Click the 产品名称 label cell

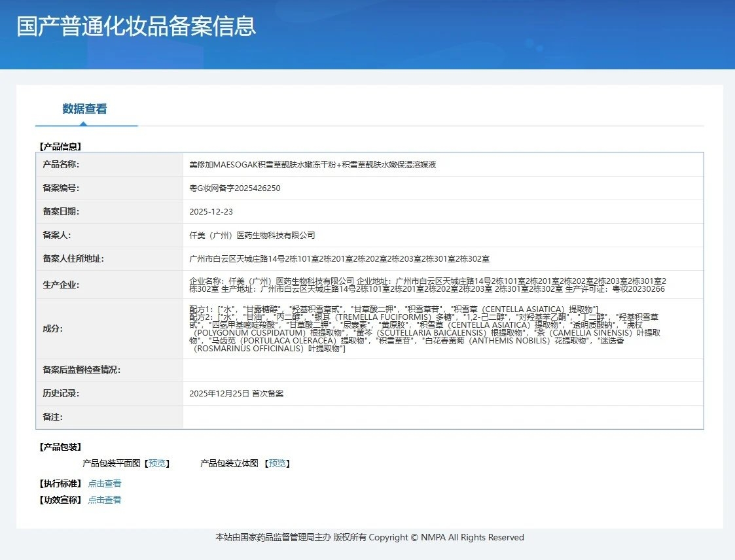tap(109, 164)
